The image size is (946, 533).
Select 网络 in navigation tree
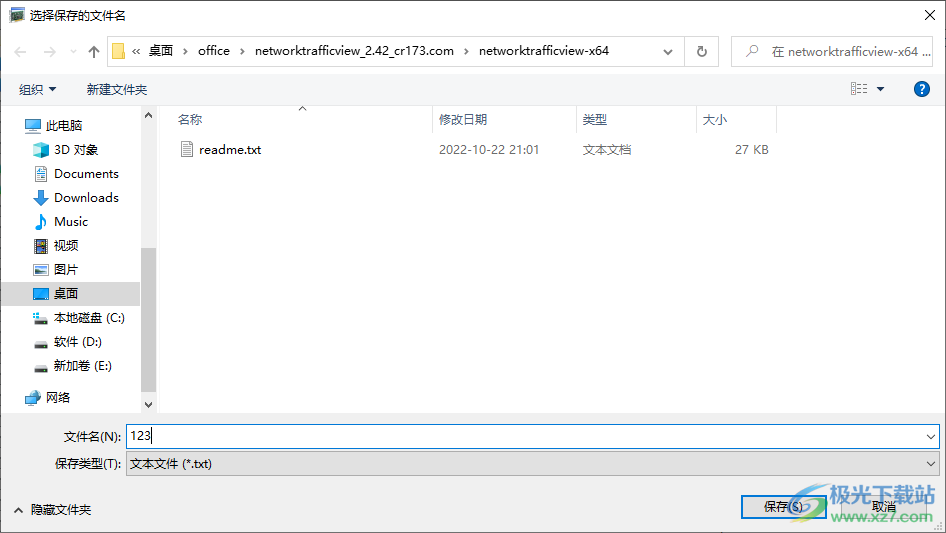(58, 397)
